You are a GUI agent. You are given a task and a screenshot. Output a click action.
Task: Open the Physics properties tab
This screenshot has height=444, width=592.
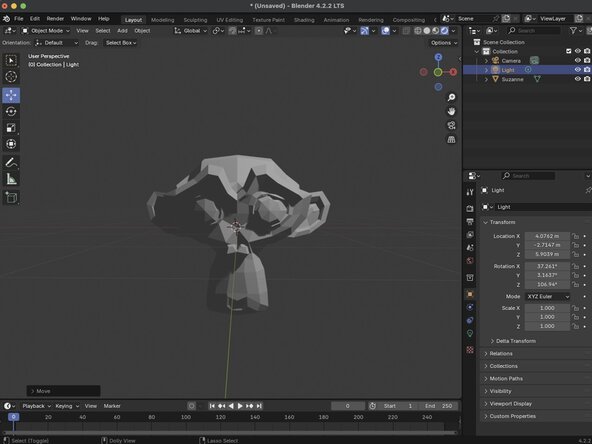(470, 307)
